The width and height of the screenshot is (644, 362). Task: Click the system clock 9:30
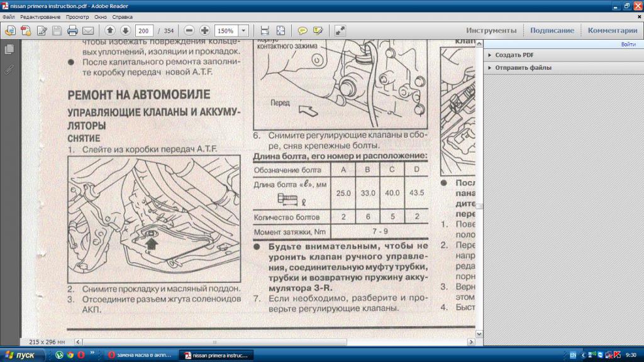631,355
